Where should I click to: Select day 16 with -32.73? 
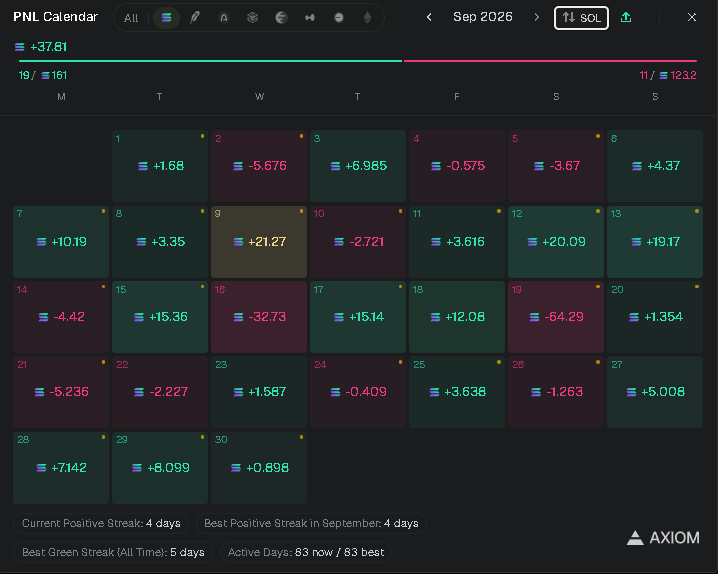click(259, 317)
